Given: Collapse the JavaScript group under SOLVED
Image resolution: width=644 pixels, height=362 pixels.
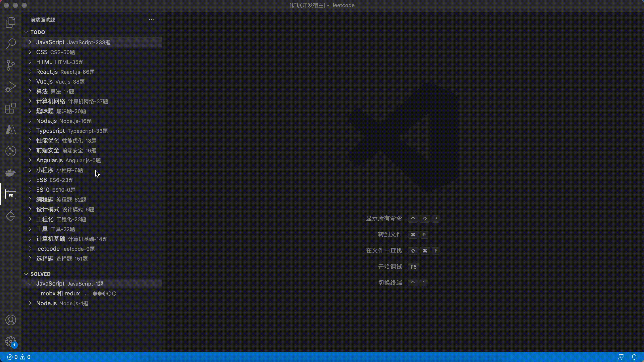Looking at the screenshot, I should point(50,284).
